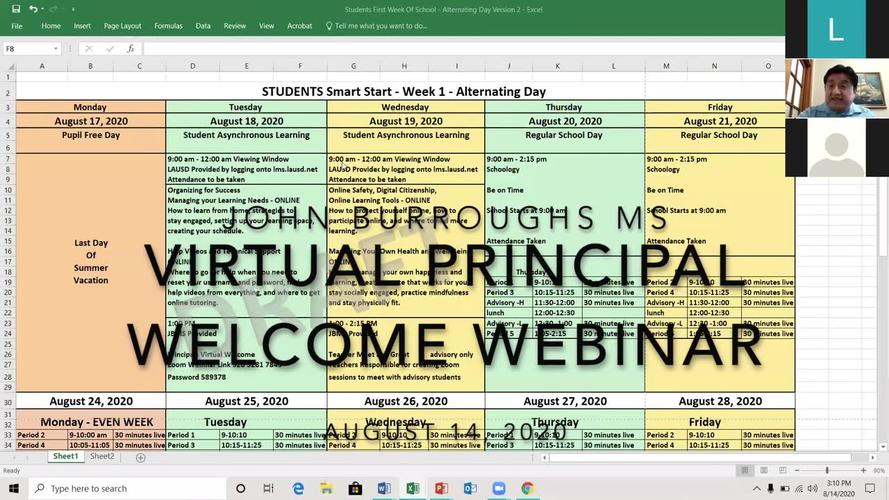Click the Cortana circle taskbar icon
Screen dimensions: 889x500
(x=240, y=489)
